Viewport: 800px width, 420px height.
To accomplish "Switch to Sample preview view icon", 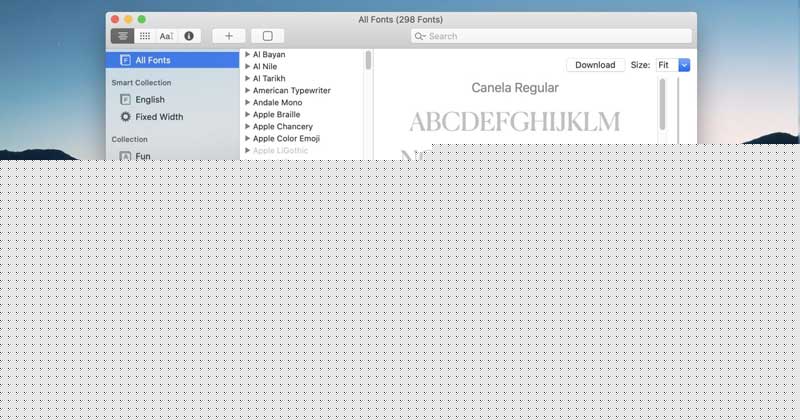I will (122, 36).
